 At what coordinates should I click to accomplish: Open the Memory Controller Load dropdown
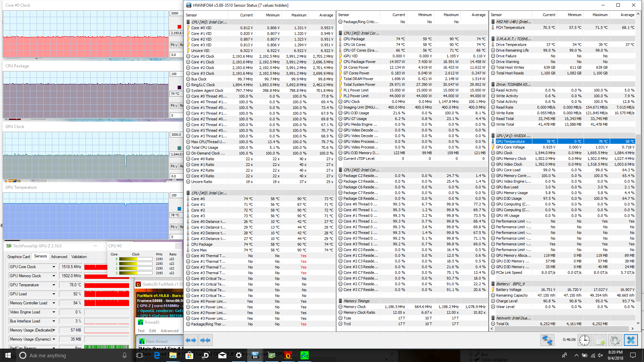54,303
